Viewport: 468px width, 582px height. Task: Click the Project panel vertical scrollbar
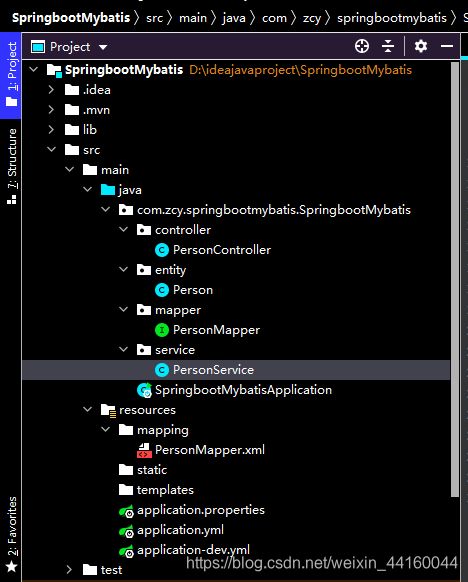tap(455, 279)
